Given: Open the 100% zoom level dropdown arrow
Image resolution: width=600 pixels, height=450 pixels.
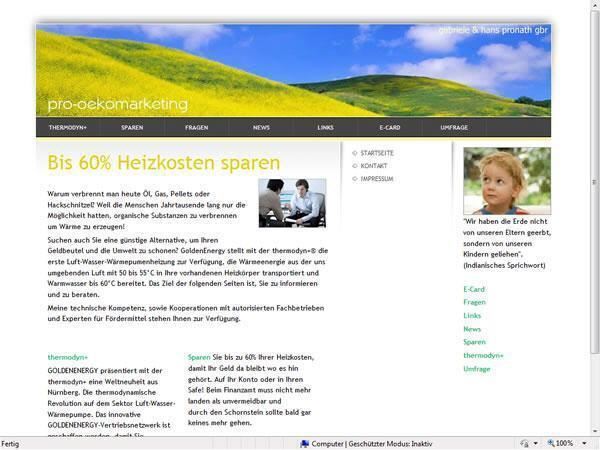Looking at the screenshot, I should [582, 443].
